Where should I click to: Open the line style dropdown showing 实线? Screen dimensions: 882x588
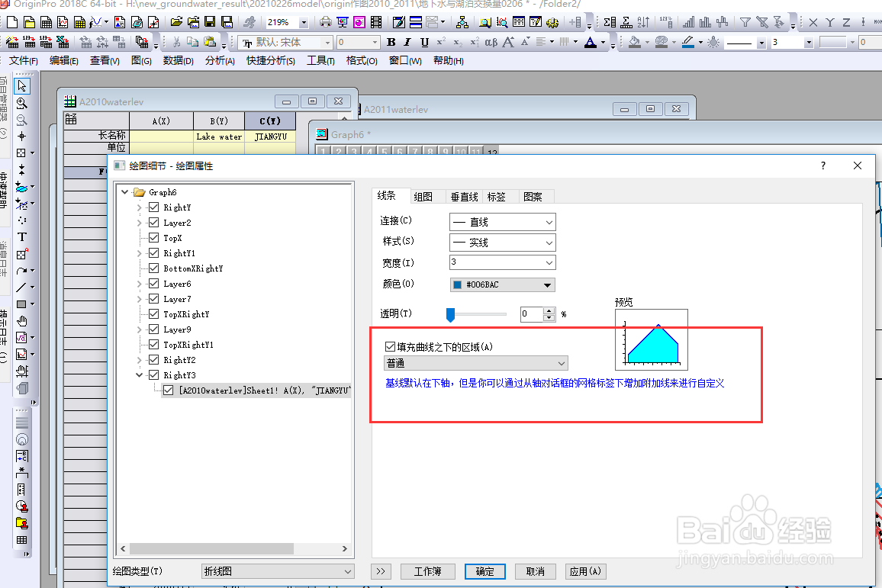(502, 243)
